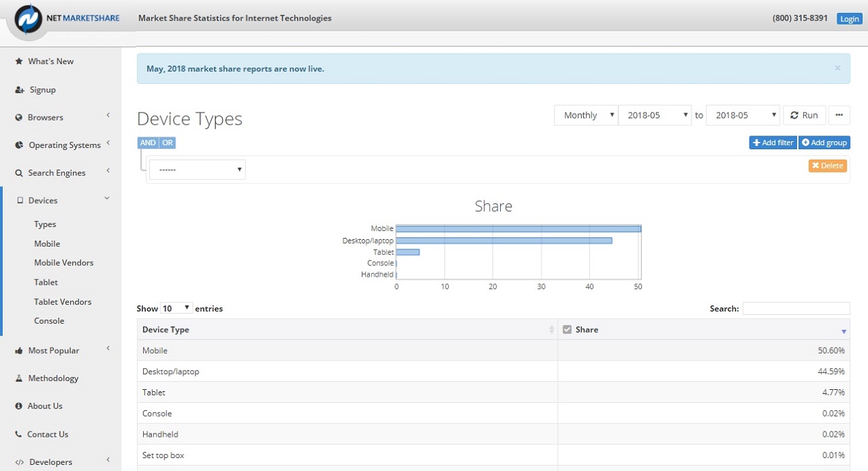Click the Most Popular thumbs-up icon
Image resolution: width=868 pixels, height=471 pixels.
pyautogui.click(x=19, y=351)
